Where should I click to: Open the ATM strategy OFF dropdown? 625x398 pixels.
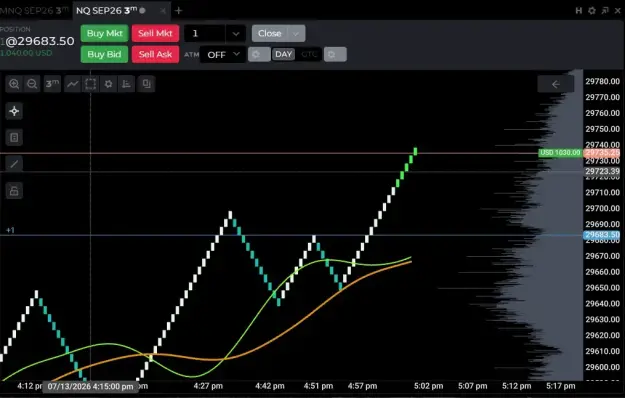222,55
